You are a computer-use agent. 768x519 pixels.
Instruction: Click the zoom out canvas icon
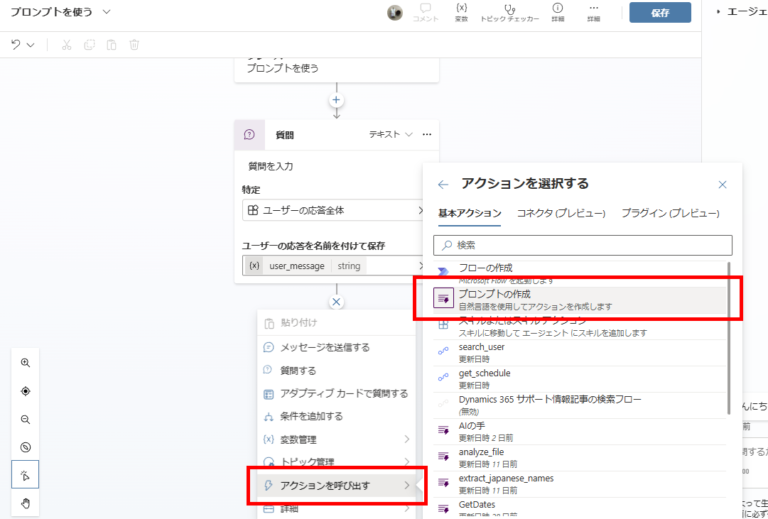[26, 419]
